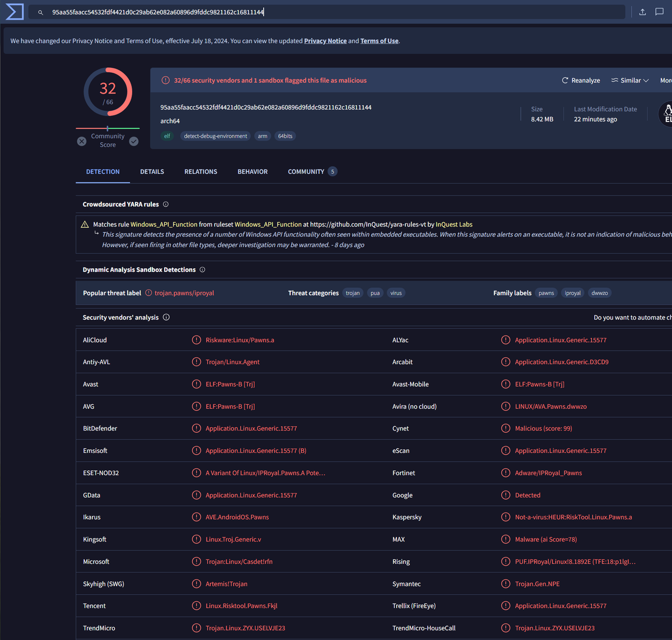The height and width of the screenshot is (640, 672).
Task: Click alert icon for Symantec result
Action: [x=506, y=584]
